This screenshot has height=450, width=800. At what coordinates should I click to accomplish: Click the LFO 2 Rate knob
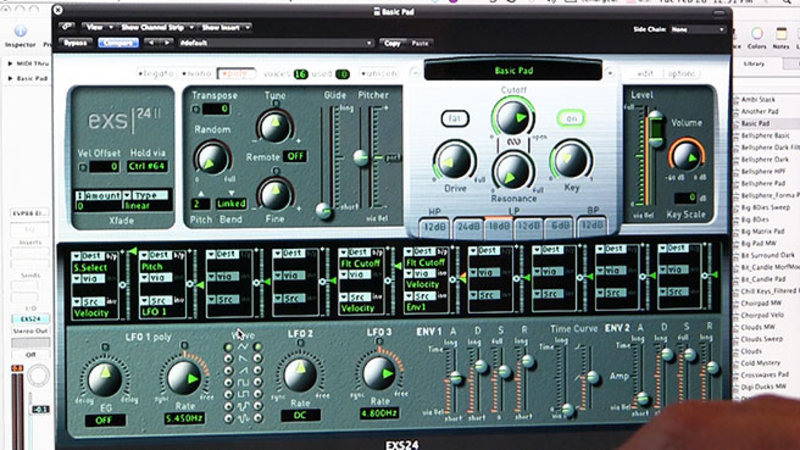click(x=300, y=375)
